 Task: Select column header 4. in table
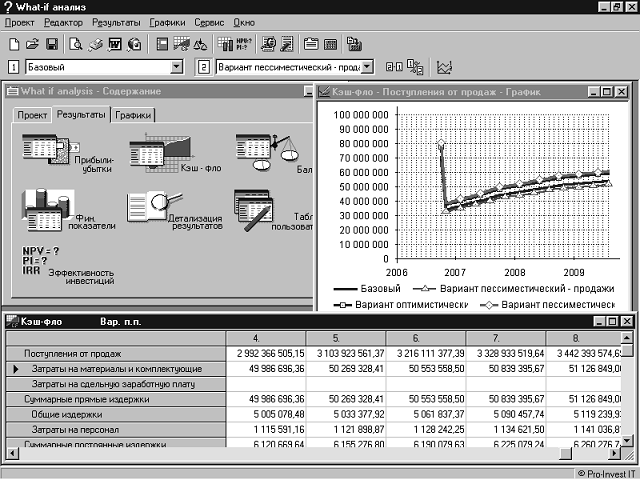click(x=265, y=338)
